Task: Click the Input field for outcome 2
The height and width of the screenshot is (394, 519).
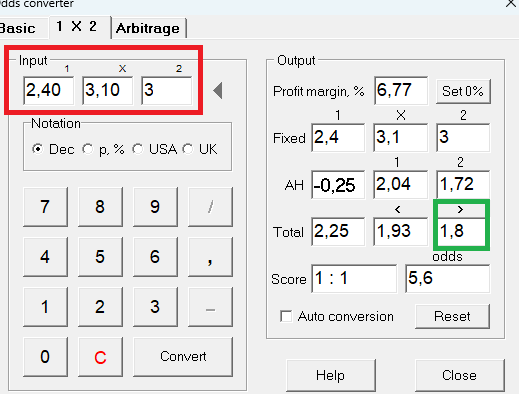Action: tap(166, 90)
